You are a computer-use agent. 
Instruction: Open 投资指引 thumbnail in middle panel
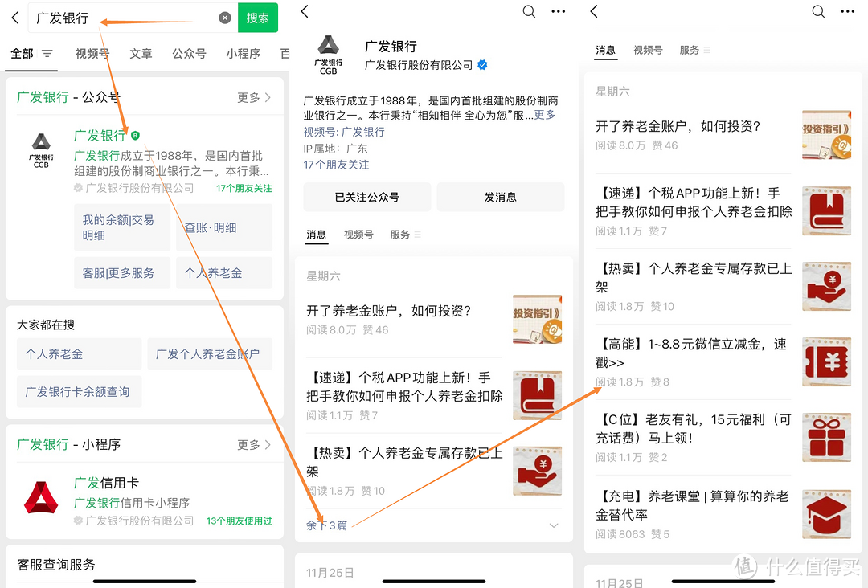[x=537, y=319]
